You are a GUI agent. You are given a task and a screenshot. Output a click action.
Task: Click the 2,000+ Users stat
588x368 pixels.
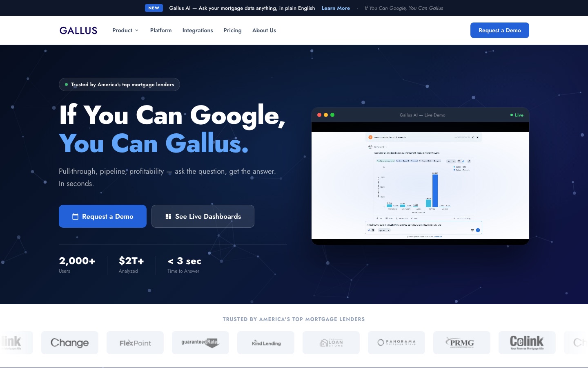coord(77,265)
